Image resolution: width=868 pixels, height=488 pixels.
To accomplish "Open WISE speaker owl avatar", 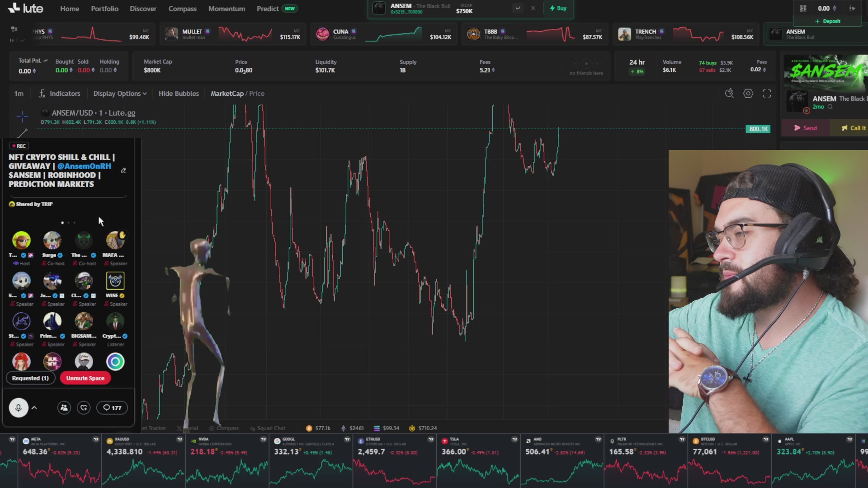I will tap(115, 281).
